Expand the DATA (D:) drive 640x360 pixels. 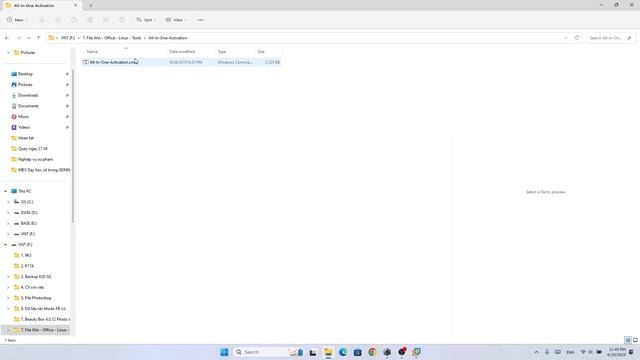point(8,213)
